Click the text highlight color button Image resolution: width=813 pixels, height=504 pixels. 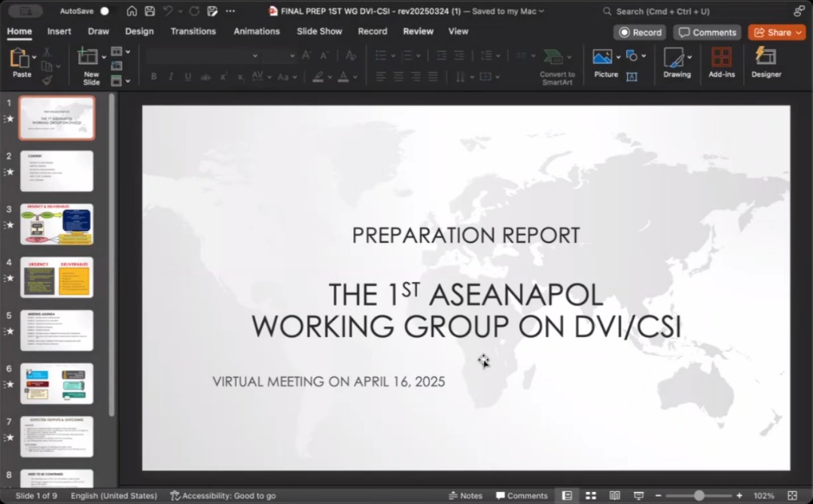[x=318, y=77]
